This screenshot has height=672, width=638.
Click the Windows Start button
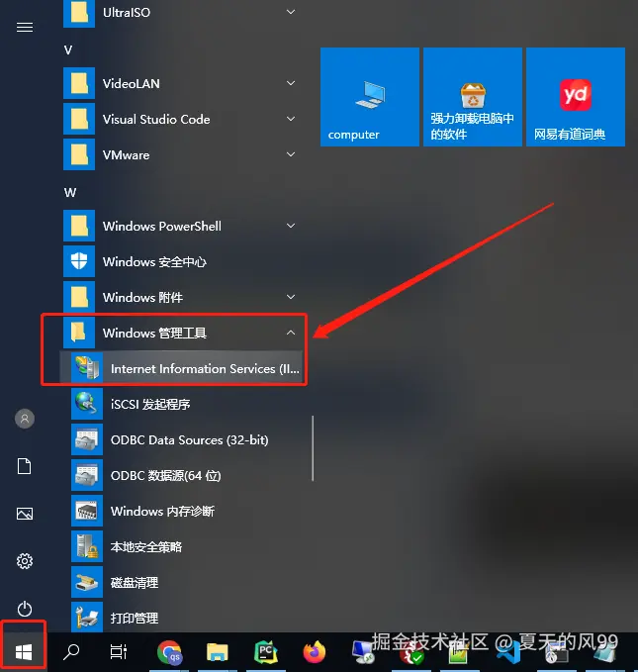[24, 652]
